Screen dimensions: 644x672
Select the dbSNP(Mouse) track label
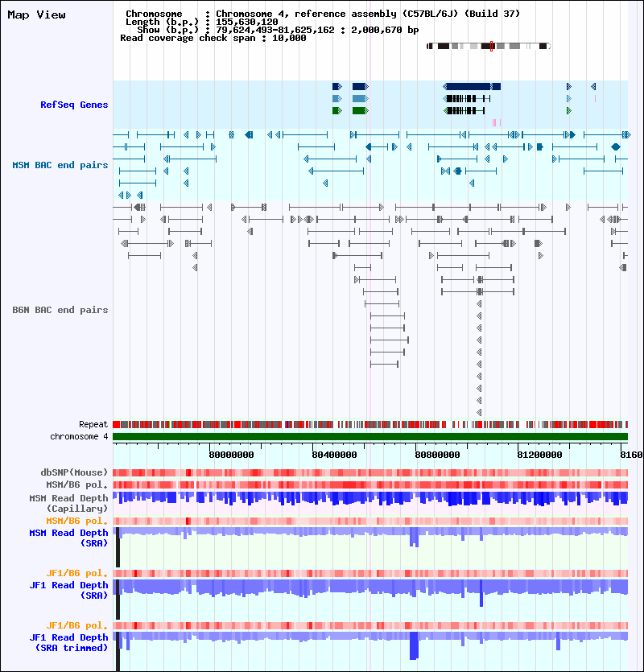(x=74, y=472)
